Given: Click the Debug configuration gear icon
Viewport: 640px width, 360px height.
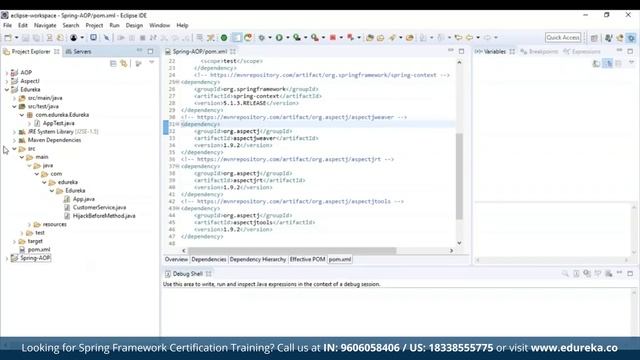Looking at the screenshot, I should pos(261,38).
